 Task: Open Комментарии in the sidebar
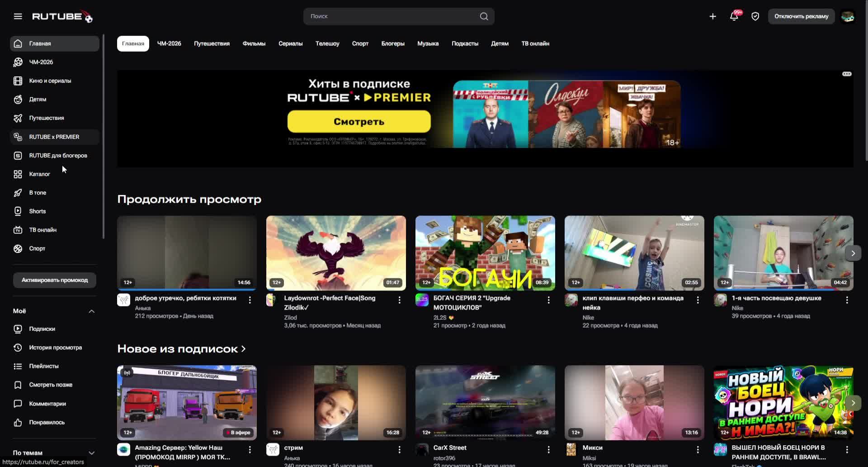click(55, 404)
